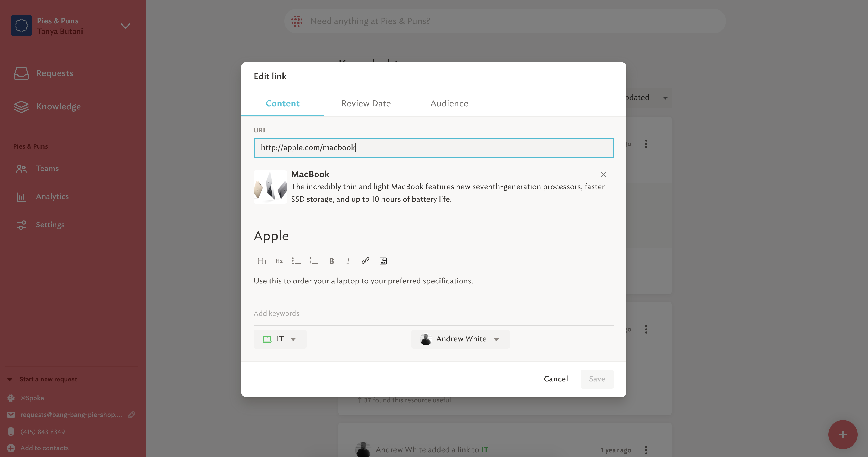Image resolution: width=868 pixels, height=457 pixels.
Task: Switch to the Review Date tab
Action: coord(366,103)
